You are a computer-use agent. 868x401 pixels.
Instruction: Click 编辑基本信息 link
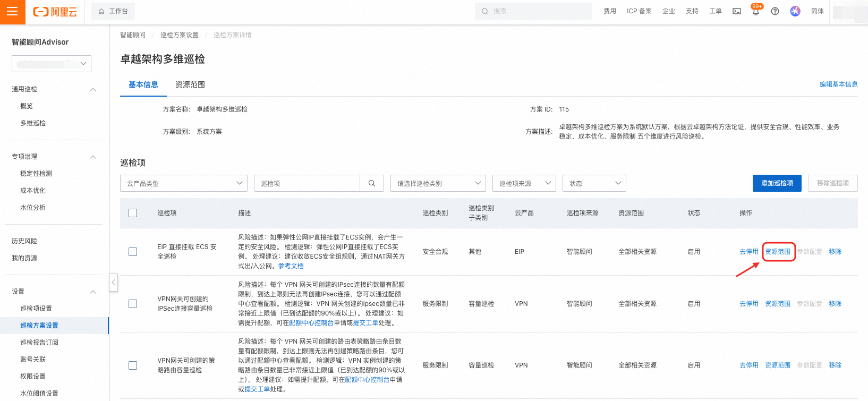[838, 84]
